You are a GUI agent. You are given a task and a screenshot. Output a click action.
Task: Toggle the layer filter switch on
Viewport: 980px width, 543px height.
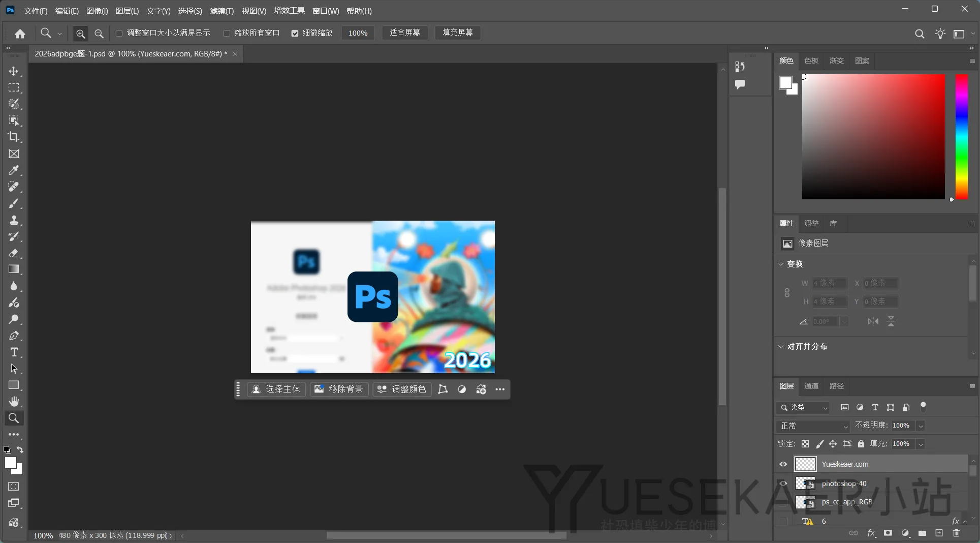click(923, 407)
